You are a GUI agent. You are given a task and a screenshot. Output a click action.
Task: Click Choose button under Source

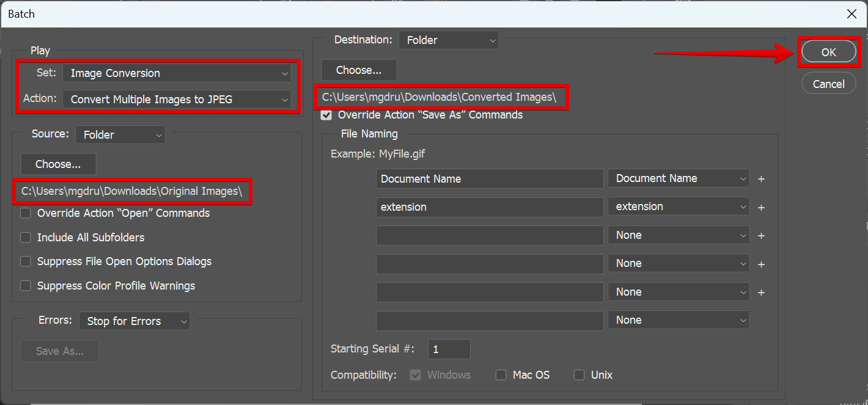(x=58, y=164)
